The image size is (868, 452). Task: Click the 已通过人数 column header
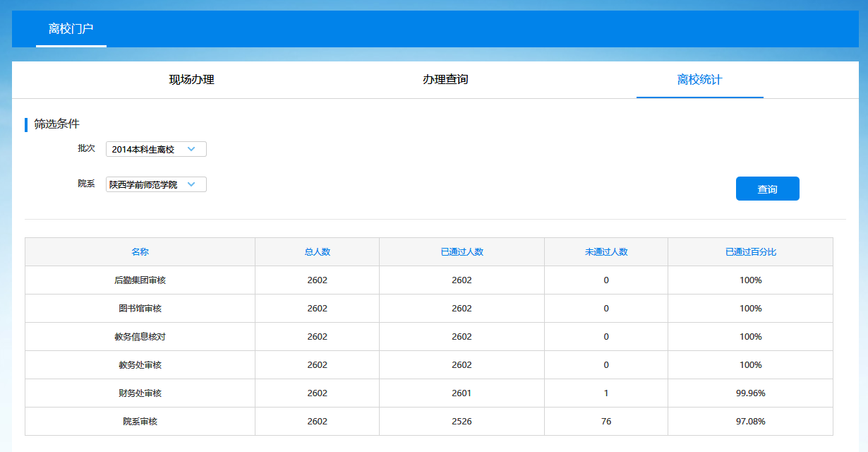point(462,252)
